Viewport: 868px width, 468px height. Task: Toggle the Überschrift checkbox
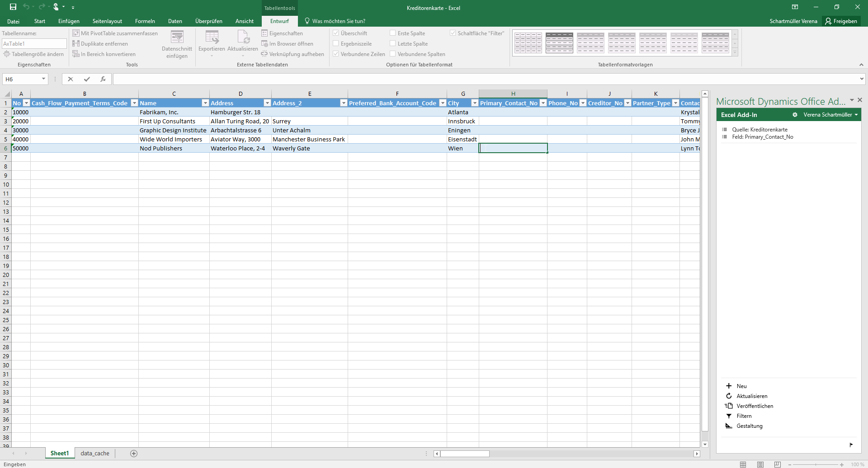(336, 33)
